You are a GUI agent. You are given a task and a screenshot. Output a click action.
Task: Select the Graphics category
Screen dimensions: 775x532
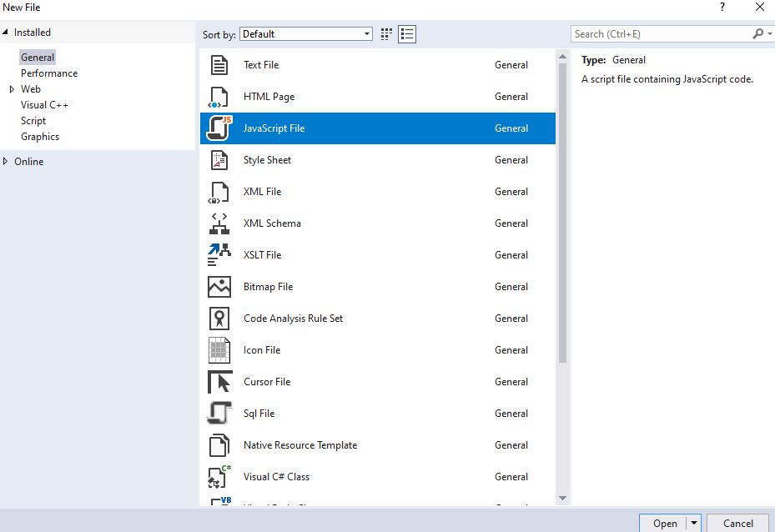40,137
